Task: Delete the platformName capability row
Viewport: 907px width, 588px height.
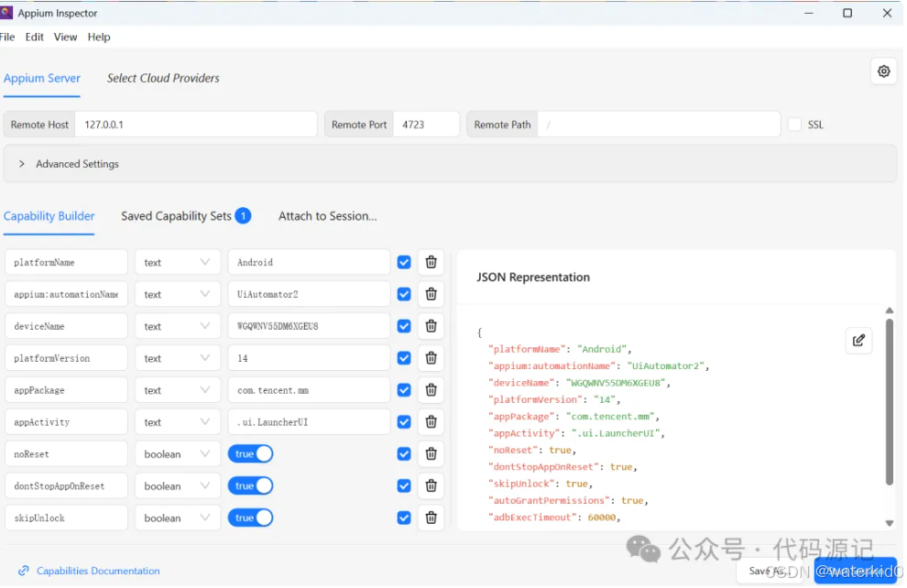Action: click(x=432, y=263)
